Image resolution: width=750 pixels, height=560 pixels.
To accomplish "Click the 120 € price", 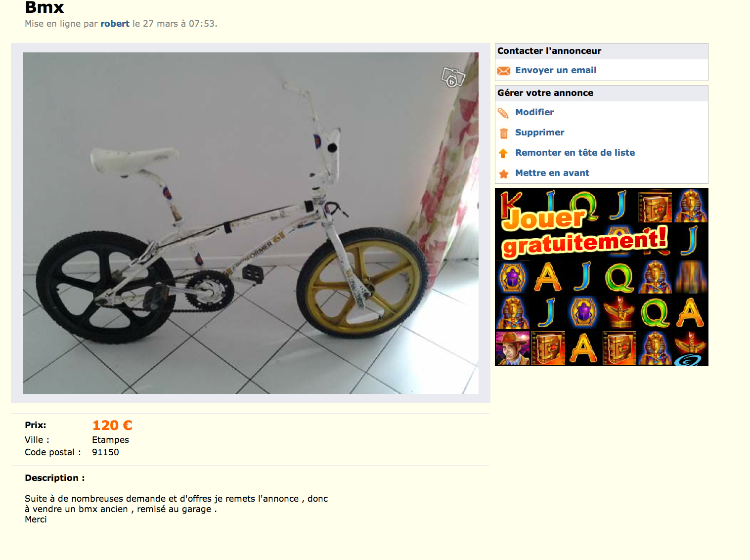I will [x=112, y=425].
